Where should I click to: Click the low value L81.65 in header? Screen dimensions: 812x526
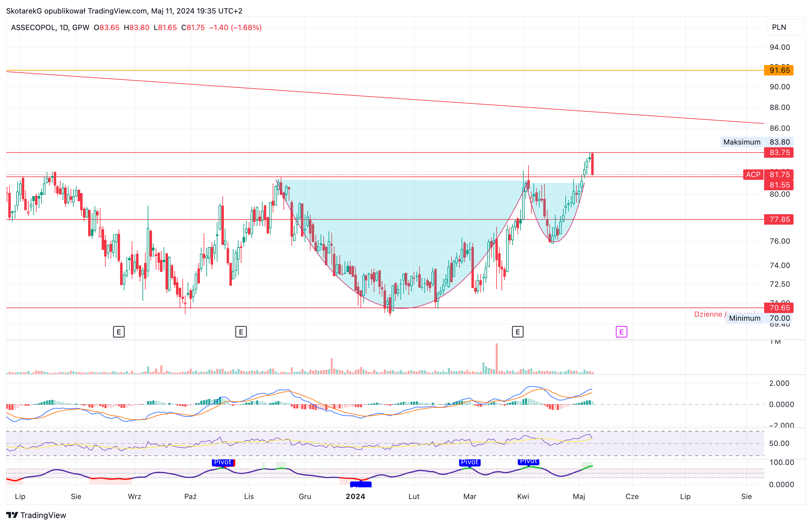pos(165,28)
